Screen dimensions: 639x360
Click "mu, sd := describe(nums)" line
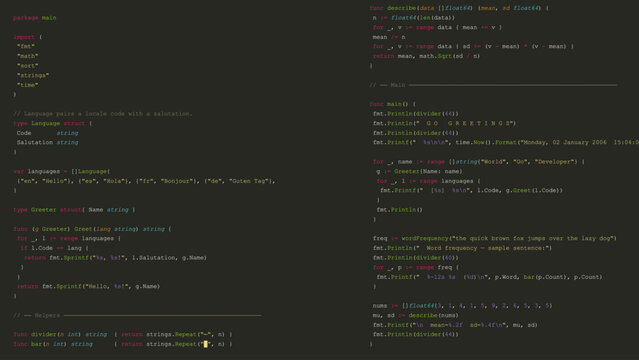[416, 315]
